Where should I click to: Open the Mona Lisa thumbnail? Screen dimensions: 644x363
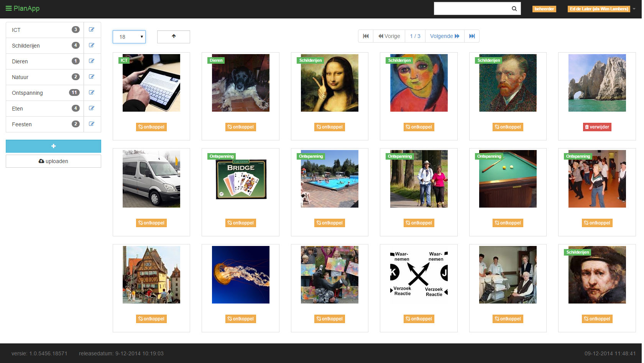click(x=330, y=83)
